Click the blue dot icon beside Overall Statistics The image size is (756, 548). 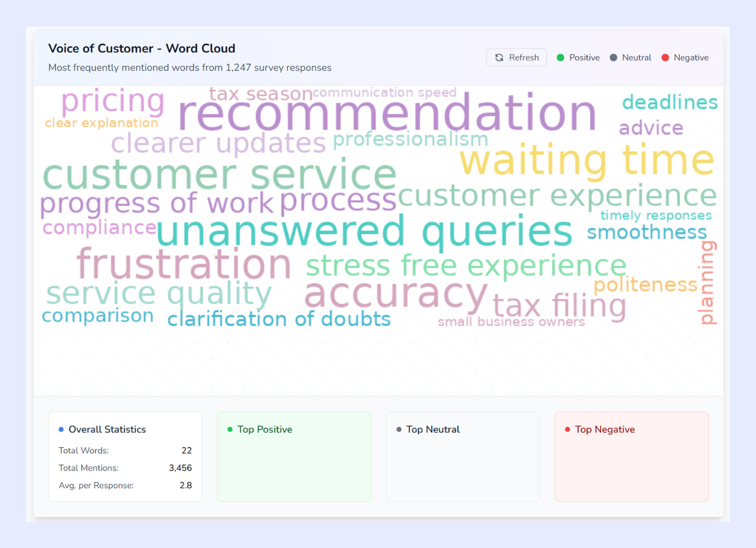61,430
